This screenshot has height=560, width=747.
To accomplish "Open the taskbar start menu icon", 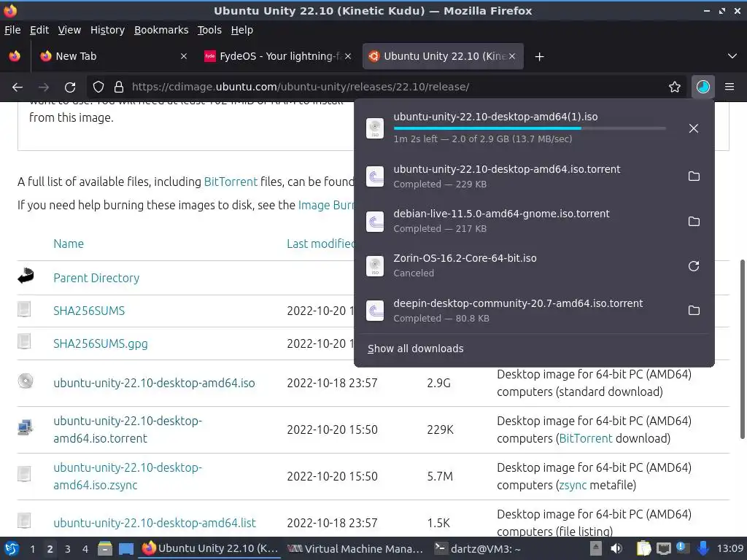I will pos(12,548).
